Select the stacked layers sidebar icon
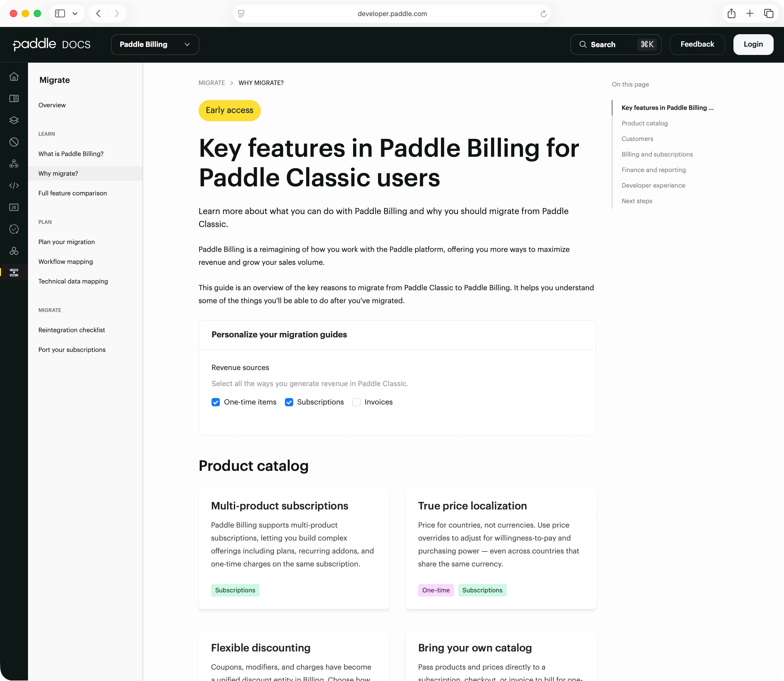Image resolution: width=784 pixels, height=681 pixels. (x=14, y=120)
